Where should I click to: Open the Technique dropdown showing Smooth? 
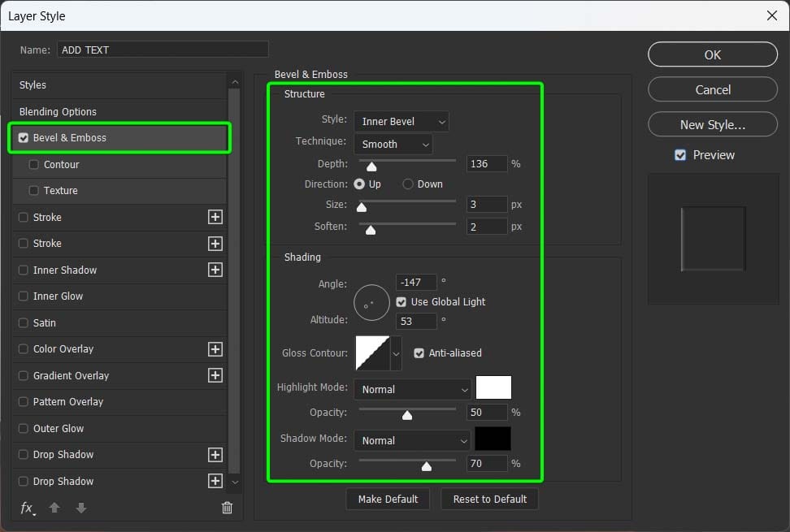[393, 144]
